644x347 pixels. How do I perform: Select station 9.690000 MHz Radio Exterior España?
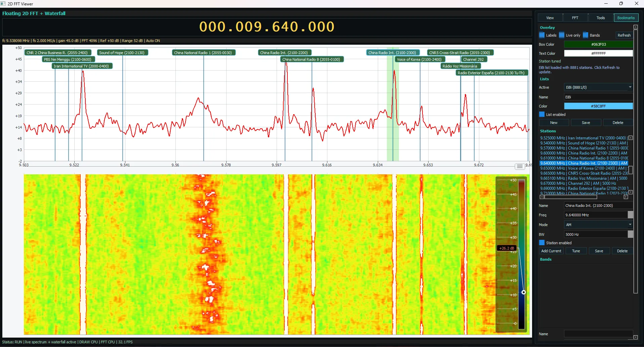583,188
